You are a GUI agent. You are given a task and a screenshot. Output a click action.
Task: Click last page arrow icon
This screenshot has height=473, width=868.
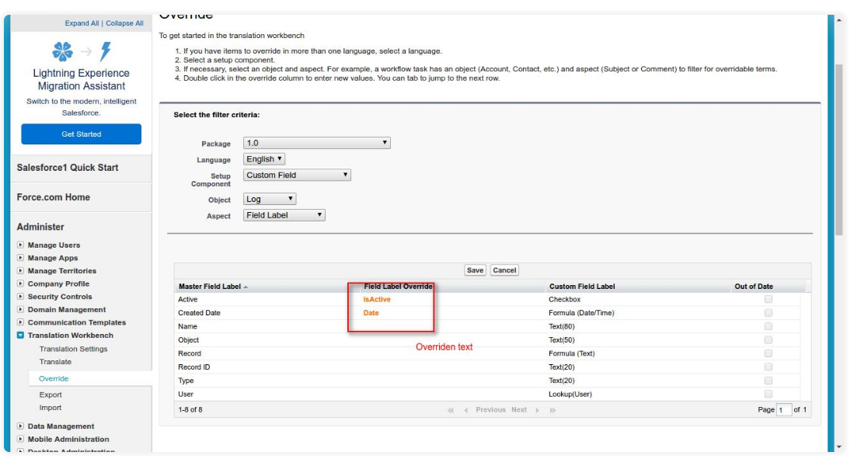553,410
